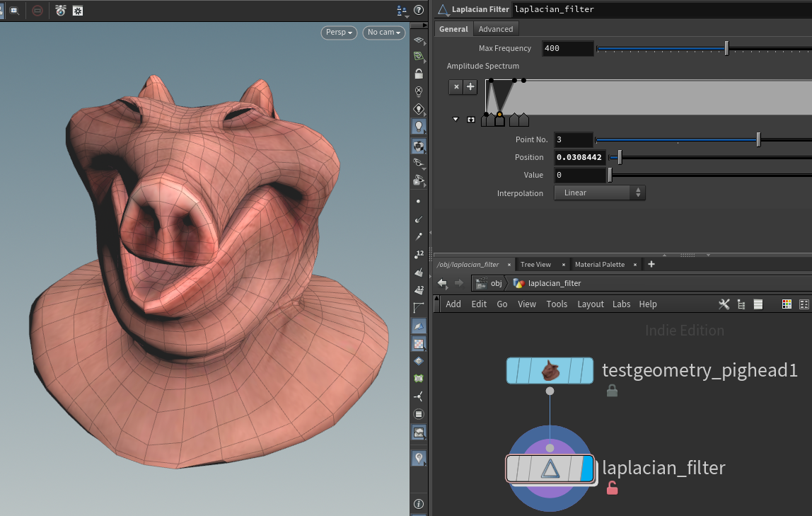Click the Position value input field
The width and height of the screenshot is (812, 516).
point(580,157)
